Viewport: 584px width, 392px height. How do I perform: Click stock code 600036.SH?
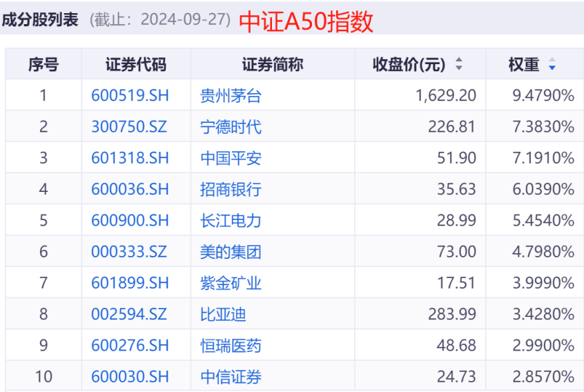(x=130, y=189)
